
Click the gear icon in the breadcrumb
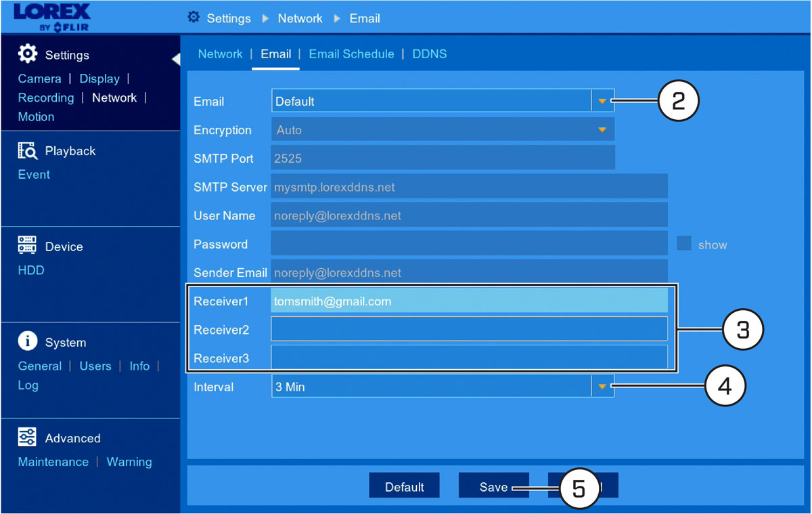coord(194,18)
